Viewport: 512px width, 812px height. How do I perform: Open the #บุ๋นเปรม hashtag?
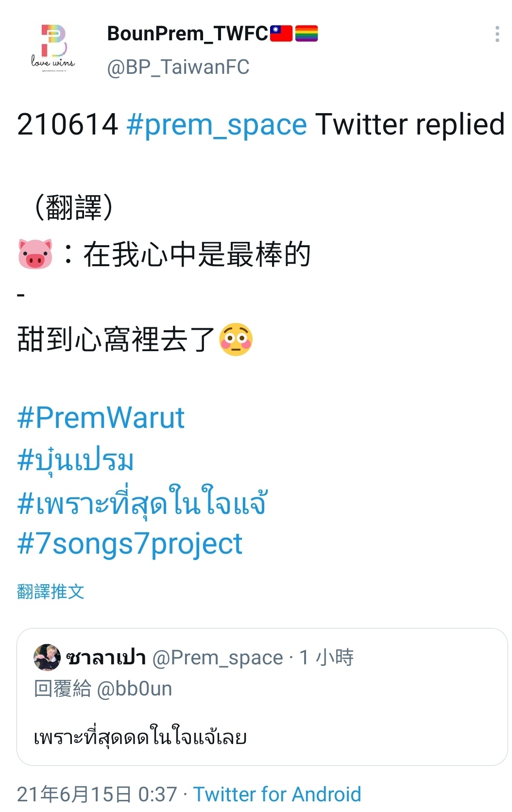[75, 460]
